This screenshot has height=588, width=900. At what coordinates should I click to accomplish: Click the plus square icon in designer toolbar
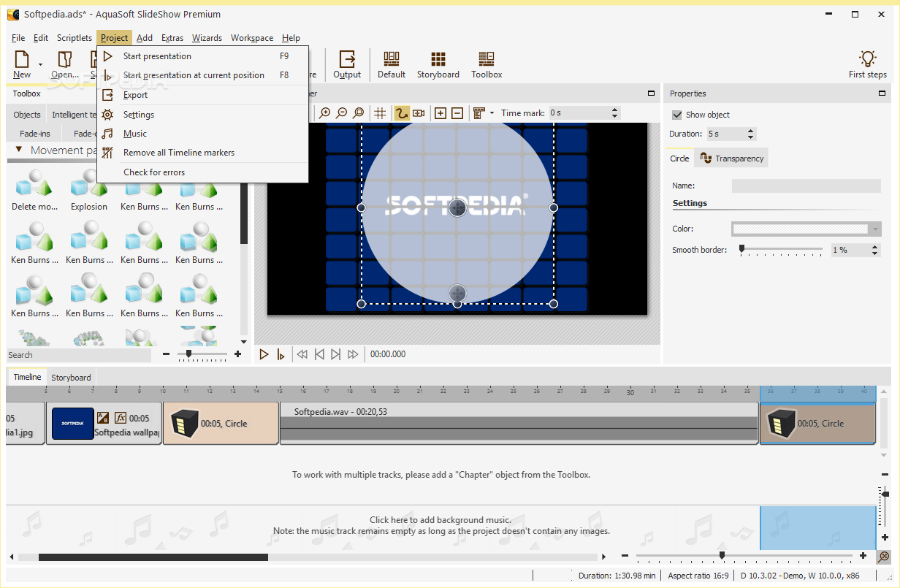441,113
